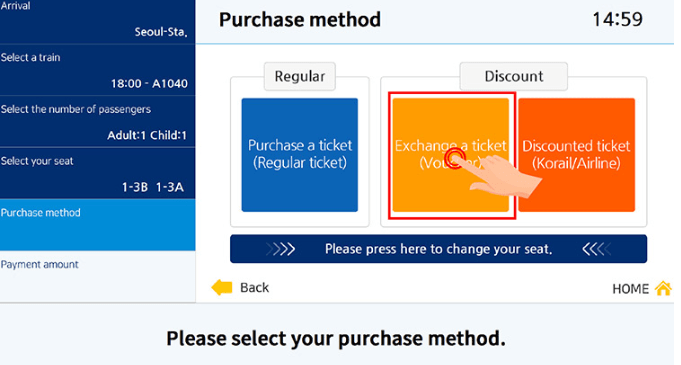
Task: Click the 14:59 clock display
Action: point(617,20)
